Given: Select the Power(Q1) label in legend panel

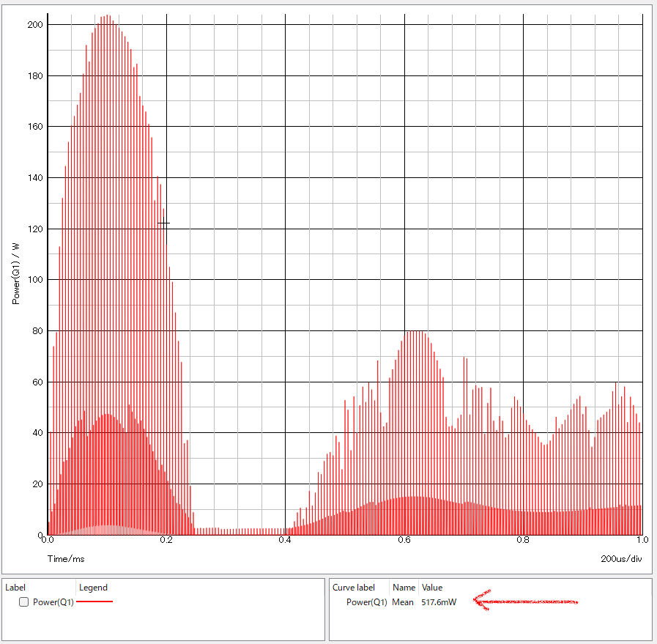Looking at the screenshot, I should coord(53,602).
